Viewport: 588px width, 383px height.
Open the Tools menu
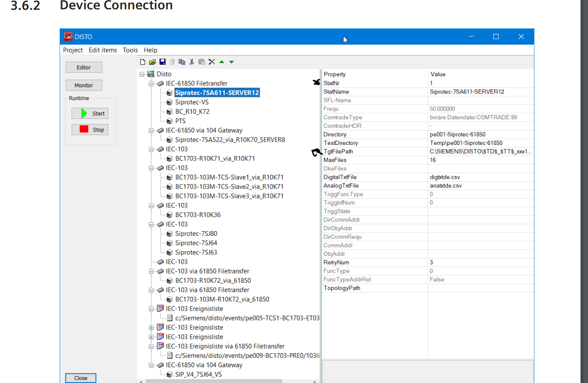[x=130, y=50]
